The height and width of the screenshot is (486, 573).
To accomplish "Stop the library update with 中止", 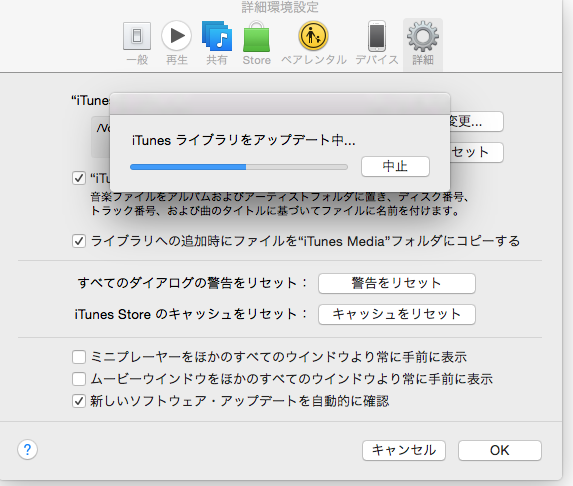I will click(395, 167).
